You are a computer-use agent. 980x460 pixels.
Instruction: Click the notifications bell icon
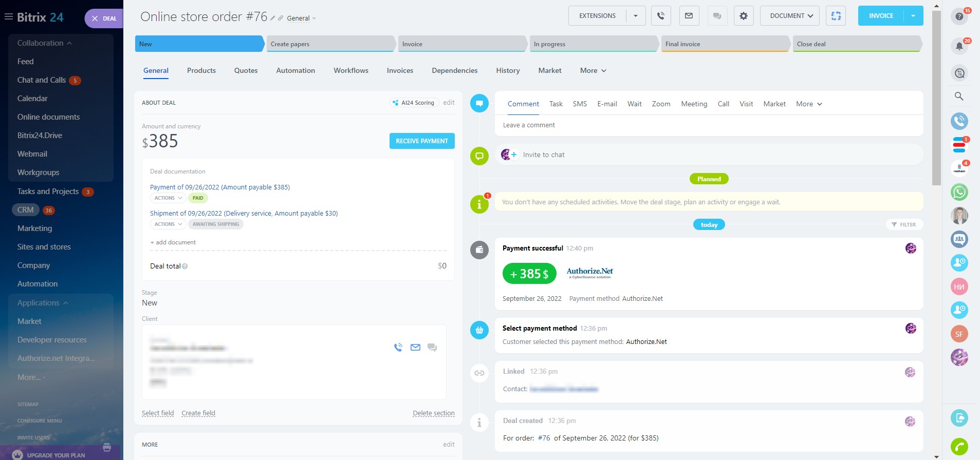(959, 46)
